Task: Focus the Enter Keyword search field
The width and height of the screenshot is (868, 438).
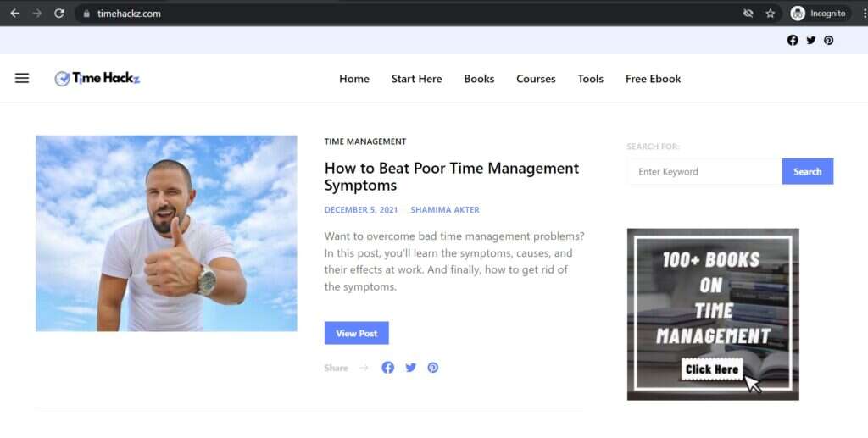Action: tap(704, 171)
